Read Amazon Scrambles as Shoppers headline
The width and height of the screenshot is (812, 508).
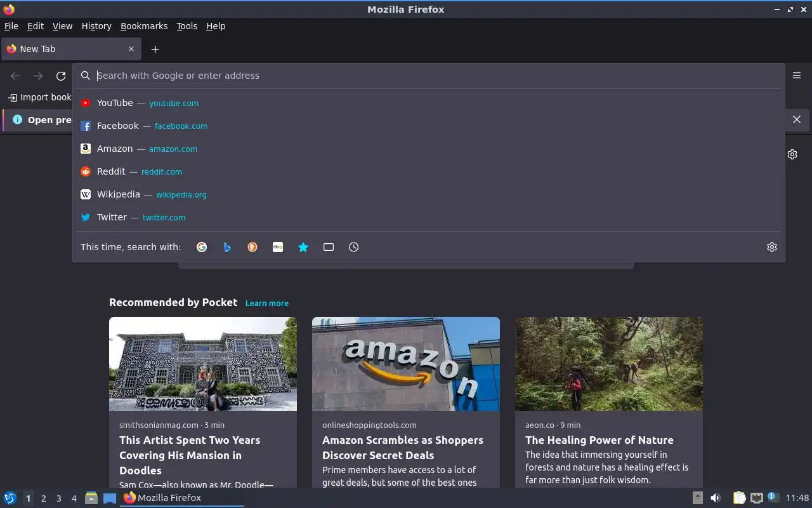pyautogui.click(x=403, y=448)
